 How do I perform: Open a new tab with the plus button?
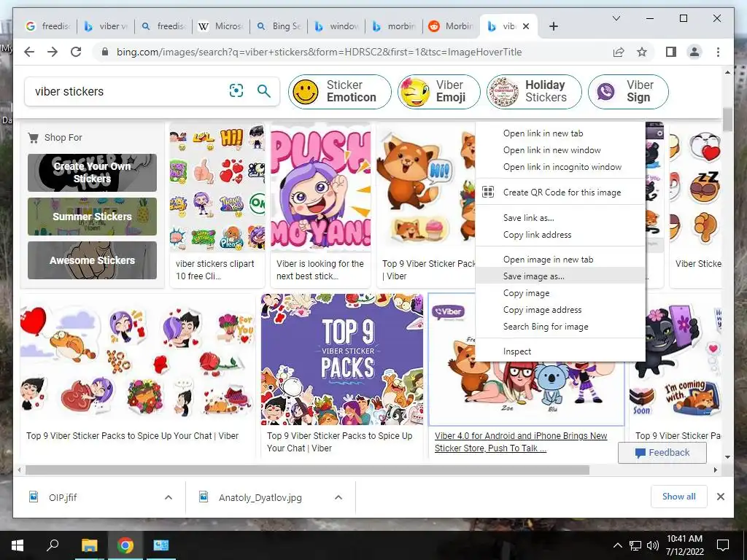click(554, 26)
